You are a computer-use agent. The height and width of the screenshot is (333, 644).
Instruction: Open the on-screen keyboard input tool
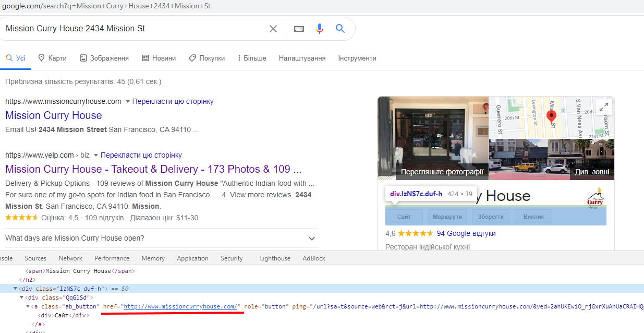point(299,29)
